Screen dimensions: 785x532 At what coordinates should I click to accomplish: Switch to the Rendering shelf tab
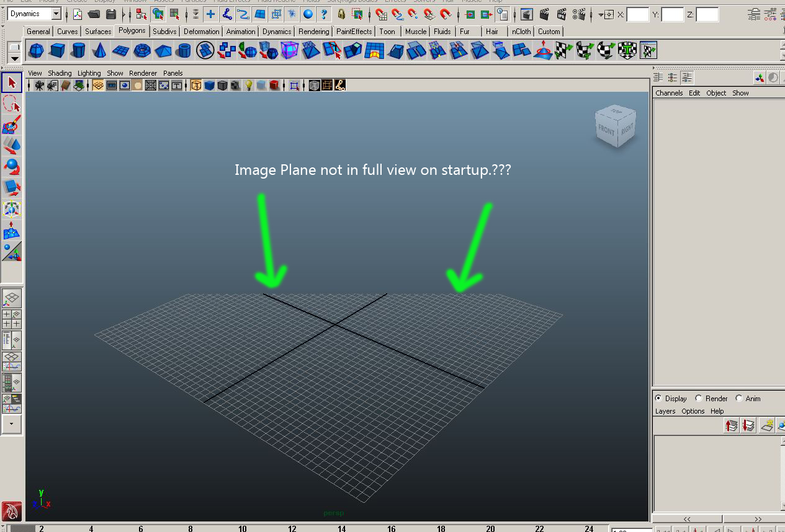(x=314, y=31)
